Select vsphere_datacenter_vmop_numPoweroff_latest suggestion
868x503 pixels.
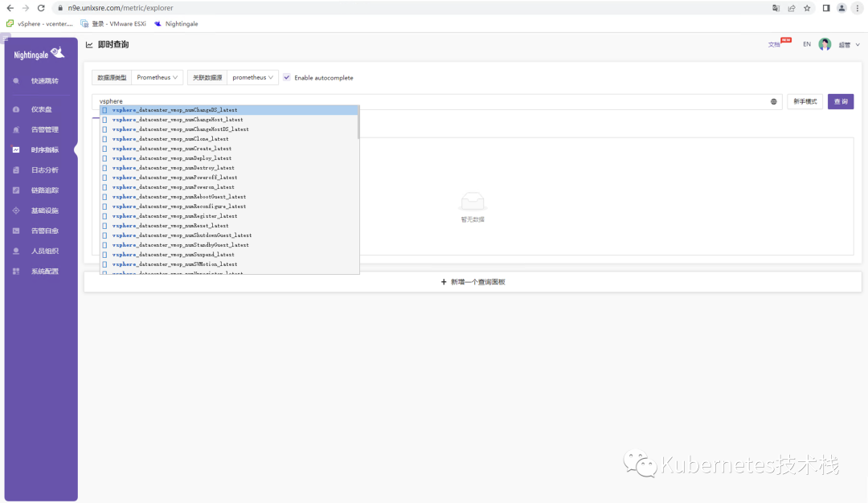[228, 178]
